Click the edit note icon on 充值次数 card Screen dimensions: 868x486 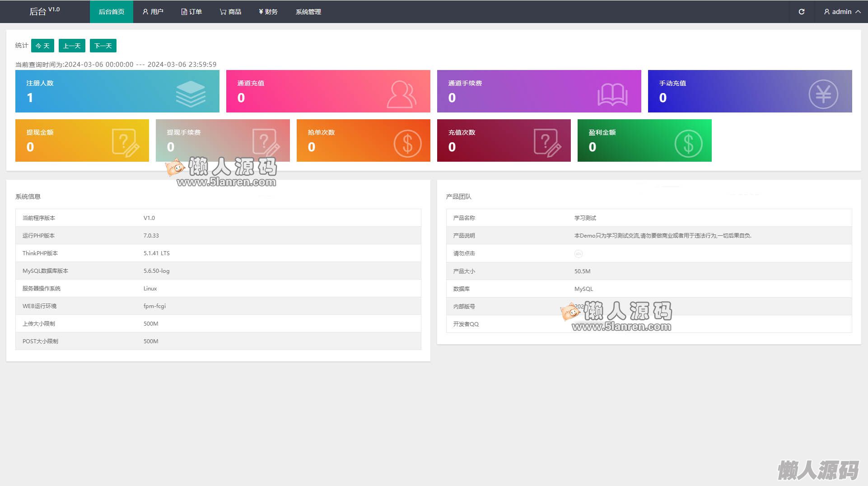[547, 143]
